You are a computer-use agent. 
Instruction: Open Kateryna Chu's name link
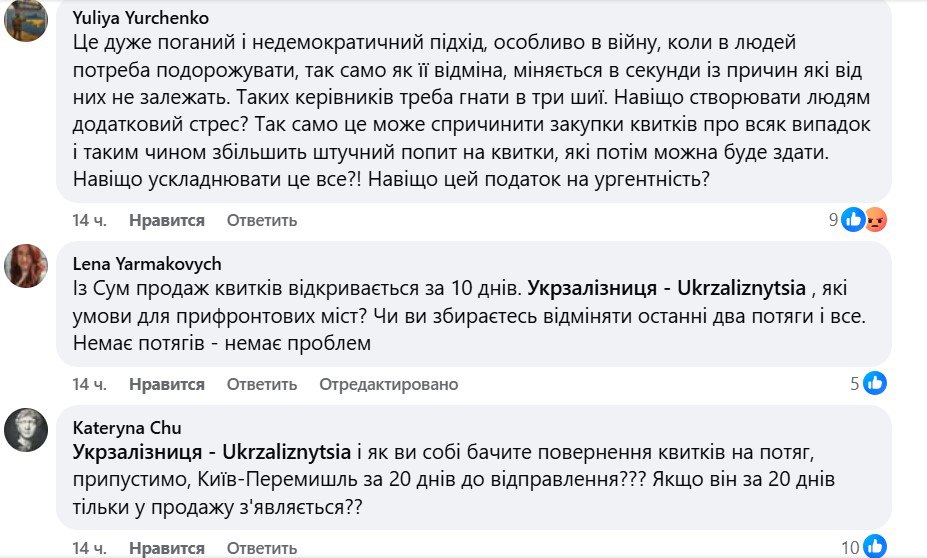[124, 428]
